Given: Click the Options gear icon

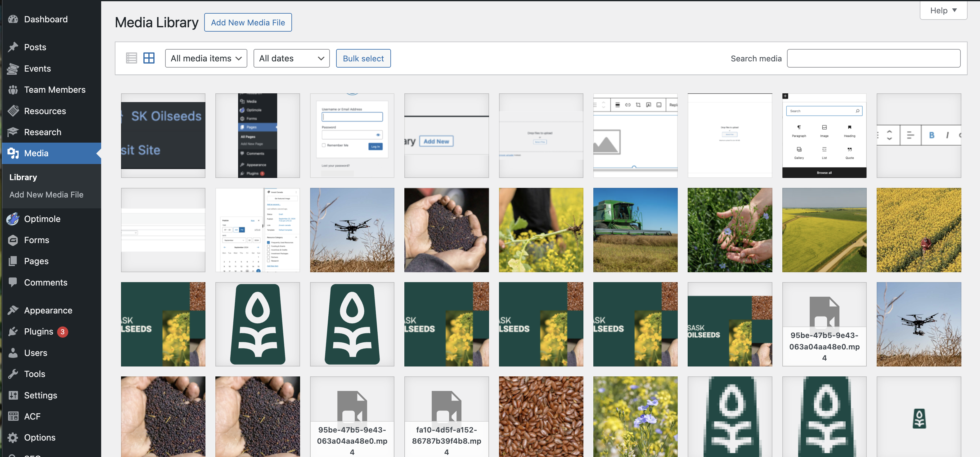Looking at the screenshot, I should pyautogui.click(x=13, y=437).
